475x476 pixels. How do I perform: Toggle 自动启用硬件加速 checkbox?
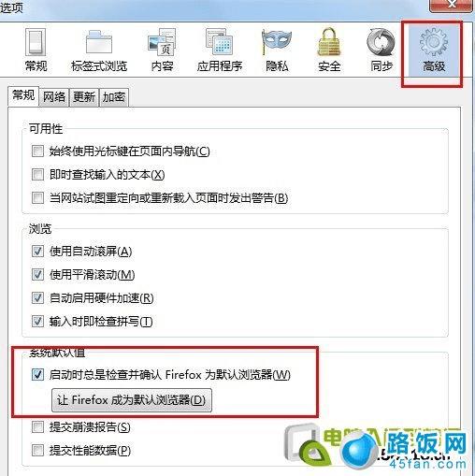[x=37, y=298]
